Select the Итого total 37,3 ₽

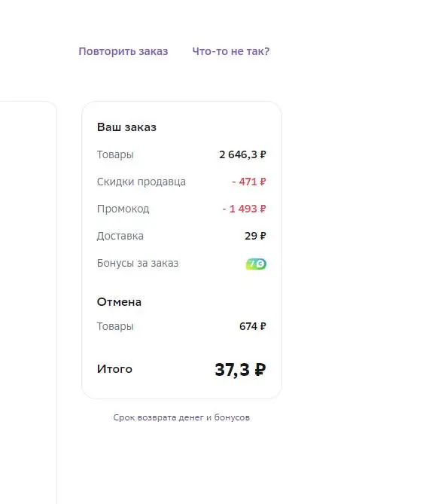(240, 370)
